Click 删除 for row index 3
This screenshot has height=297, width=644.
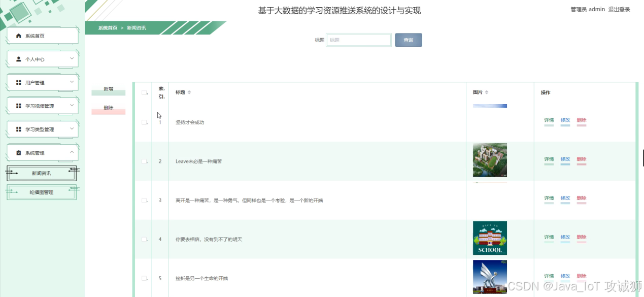(582, 199)
